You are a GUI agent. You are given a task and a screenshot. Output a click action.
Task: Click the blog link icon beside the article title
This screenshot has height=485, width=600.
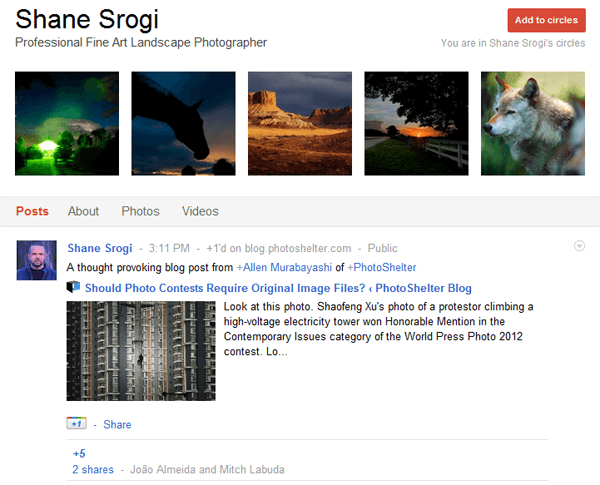(x=73, y=288)
